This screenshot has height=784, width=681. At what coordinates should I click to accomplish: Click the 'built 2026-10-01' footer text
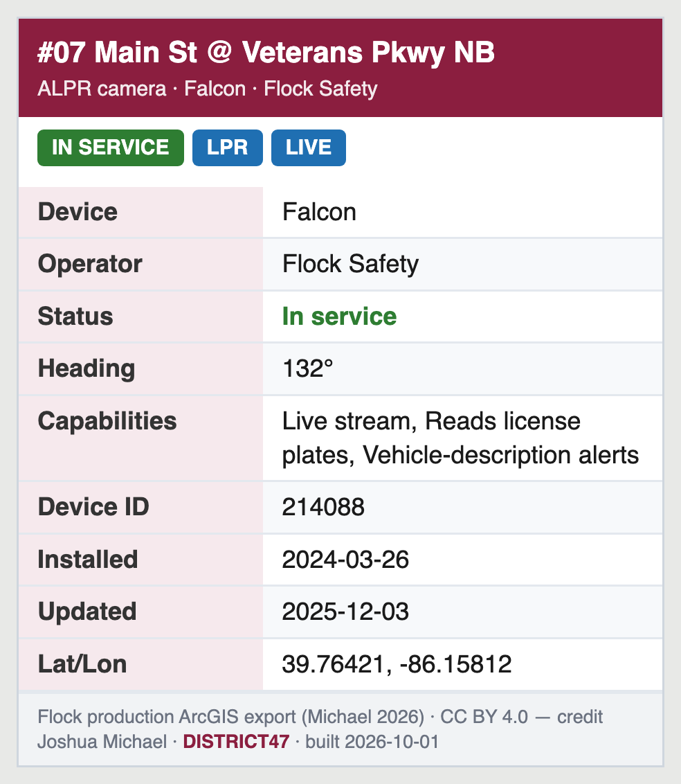[372, 742]
